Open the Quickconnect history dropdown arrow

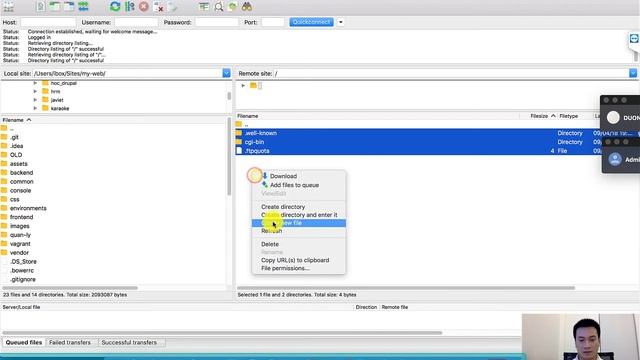(x=341, y=22)
